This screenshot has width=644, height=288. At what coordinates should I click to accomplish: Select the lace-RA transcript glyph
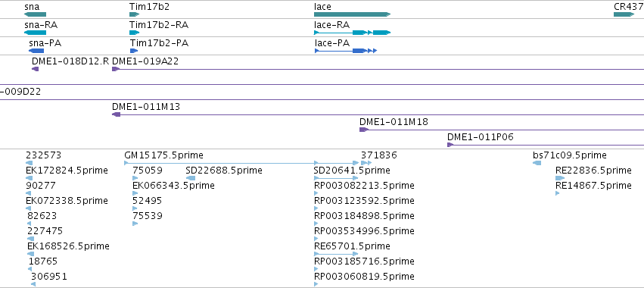[352, 33]
